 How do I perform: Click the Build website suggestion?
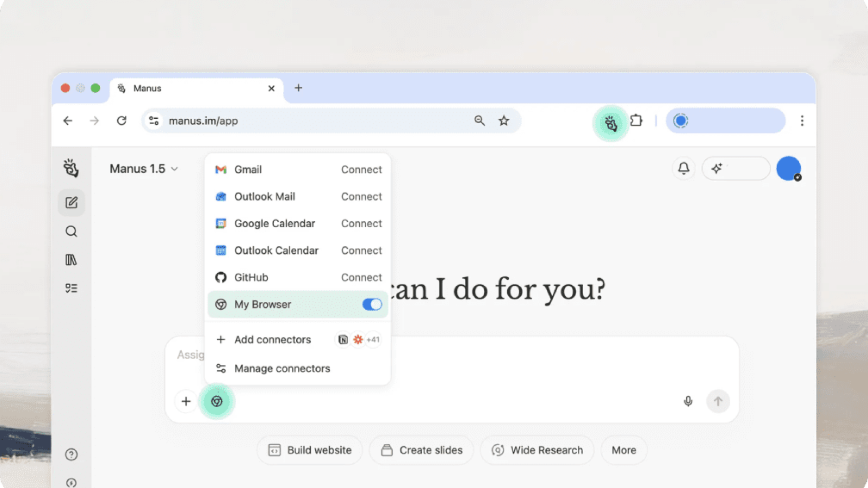click(x=310, y=450)
